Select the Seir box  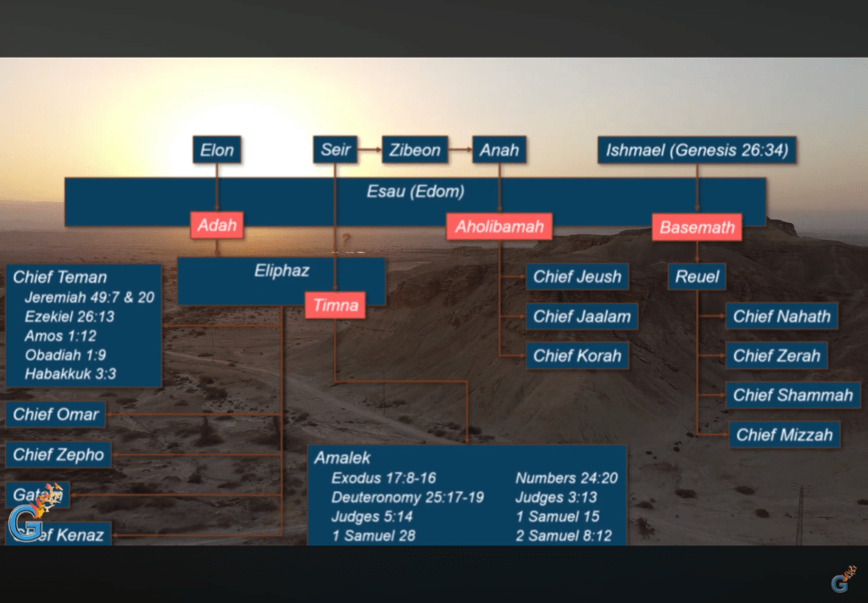335,150
